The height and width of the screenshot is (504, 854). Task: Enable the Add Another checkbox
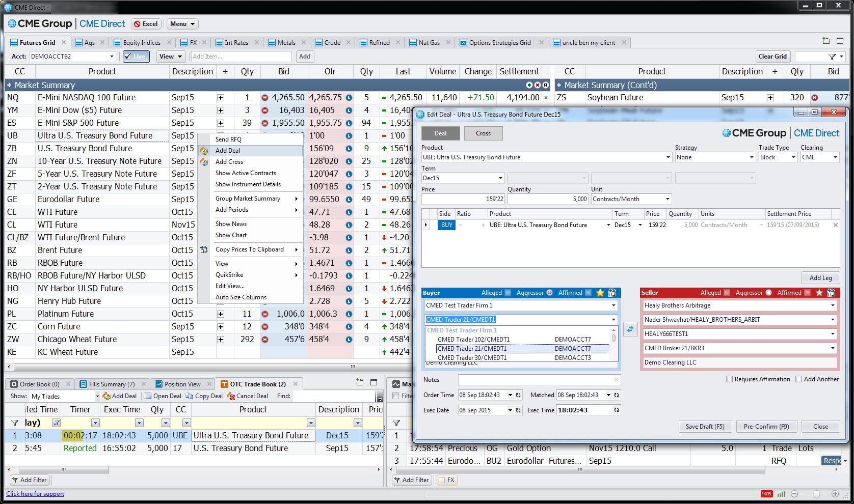pyautogui.click(x=798, y=379)
